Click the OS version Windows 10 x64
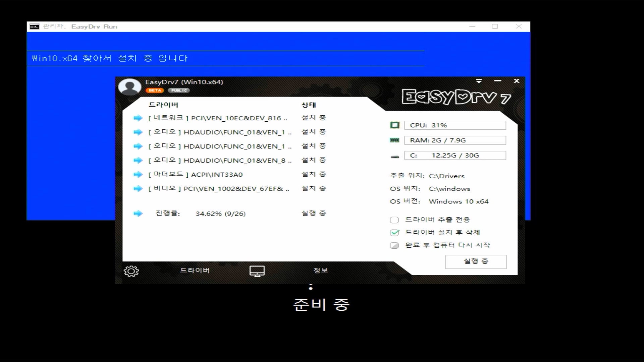This screenshot has width=644, height=362. pyautogui.click(x=459, y=201)
